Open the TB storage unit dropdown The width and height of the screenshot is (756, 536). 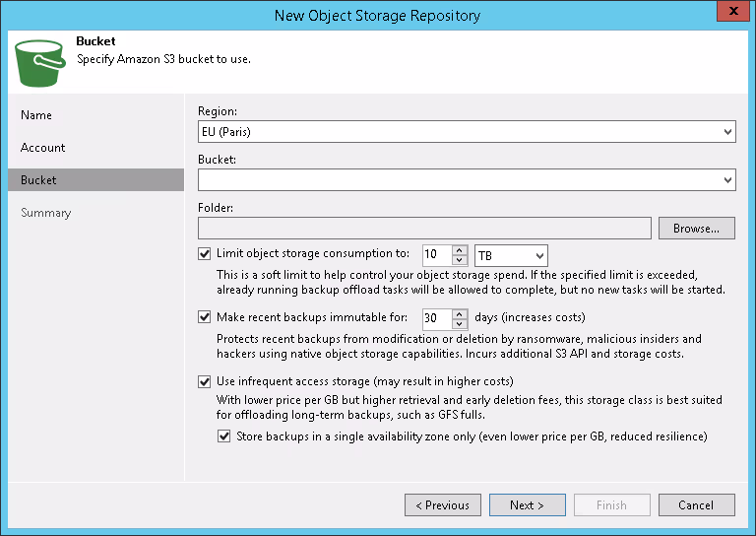(510, 255)
